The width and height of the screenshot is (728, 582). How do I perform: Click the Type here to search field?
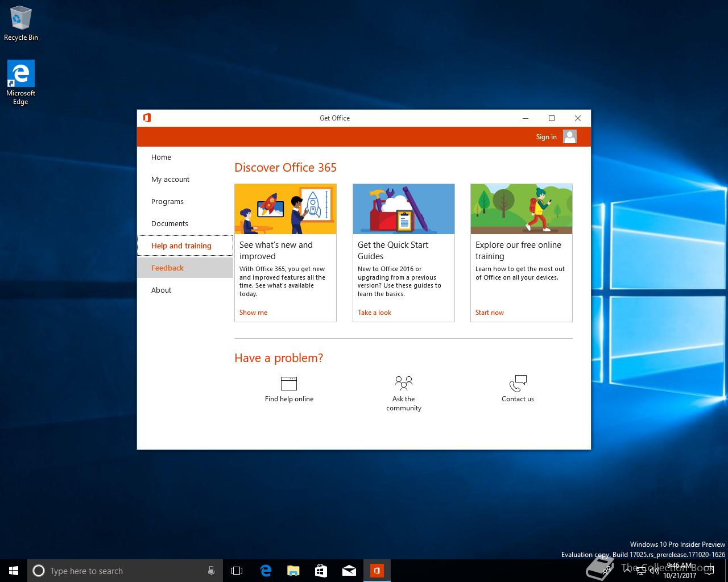(125, 571)
